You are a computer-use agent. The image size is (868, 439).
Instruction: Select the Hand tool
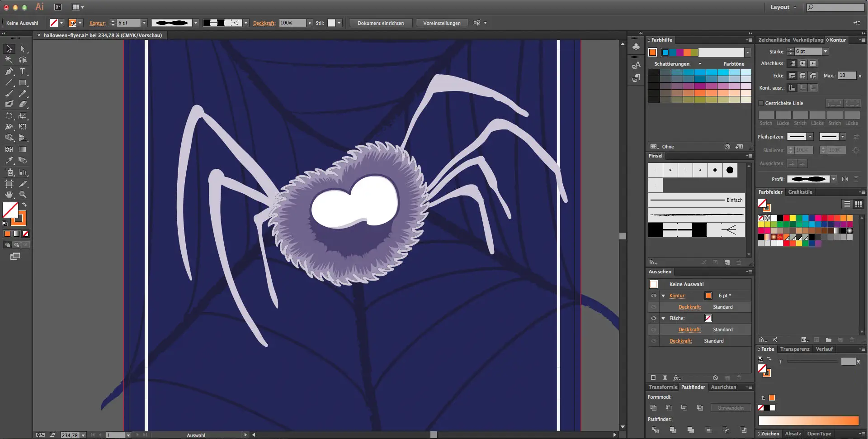9,195
